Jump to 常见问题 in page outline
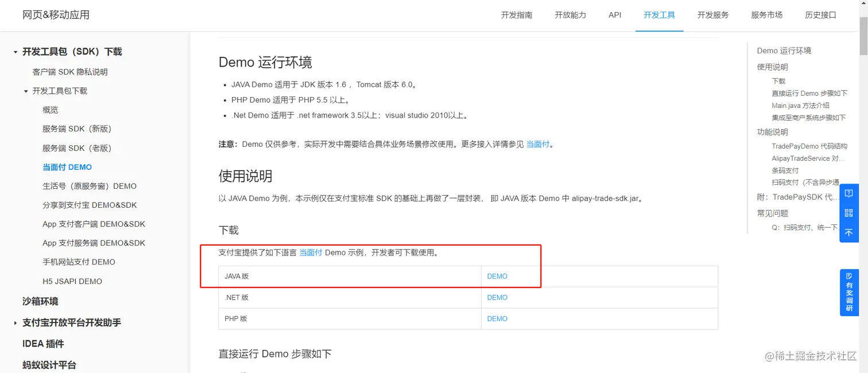Screen dimensions: 868x373 (x=773, y=213)
